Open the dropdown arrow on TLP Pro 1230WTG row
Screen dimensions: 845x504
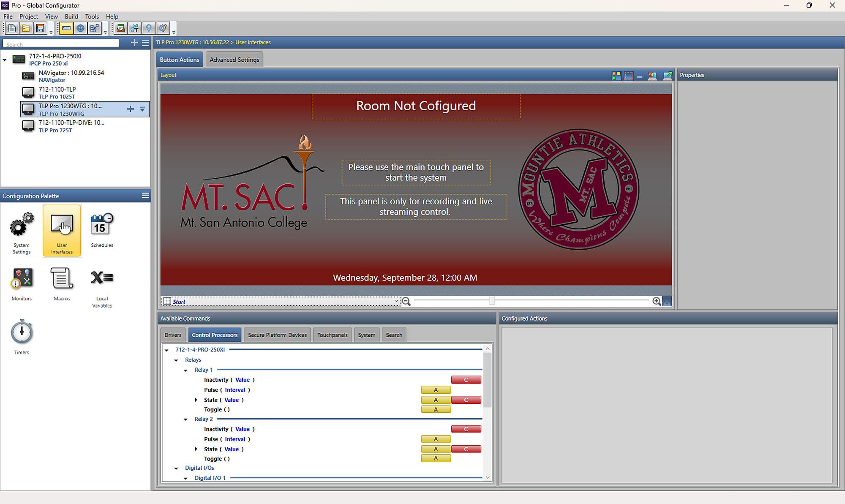click(142, 109)
